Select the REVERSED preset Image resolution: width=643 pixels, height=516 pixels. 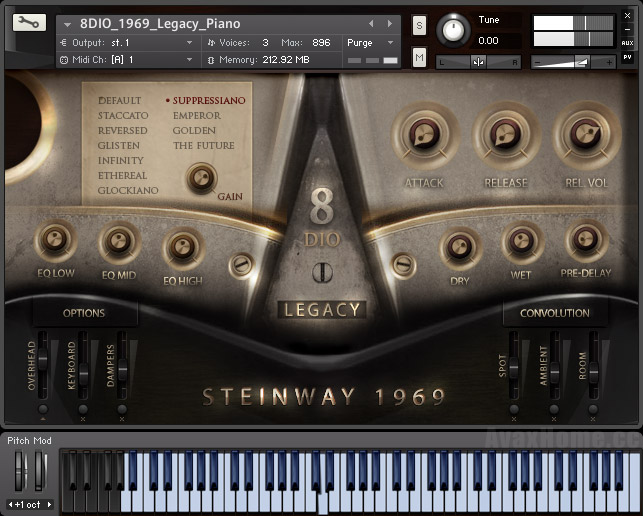[x=123, y=130]
